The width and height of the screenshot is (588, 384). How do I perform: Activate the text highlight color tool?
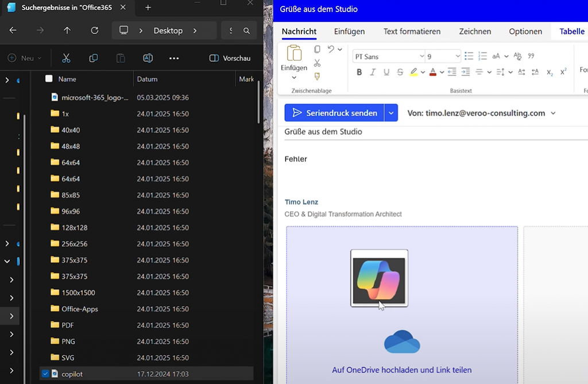pos(415,72)
